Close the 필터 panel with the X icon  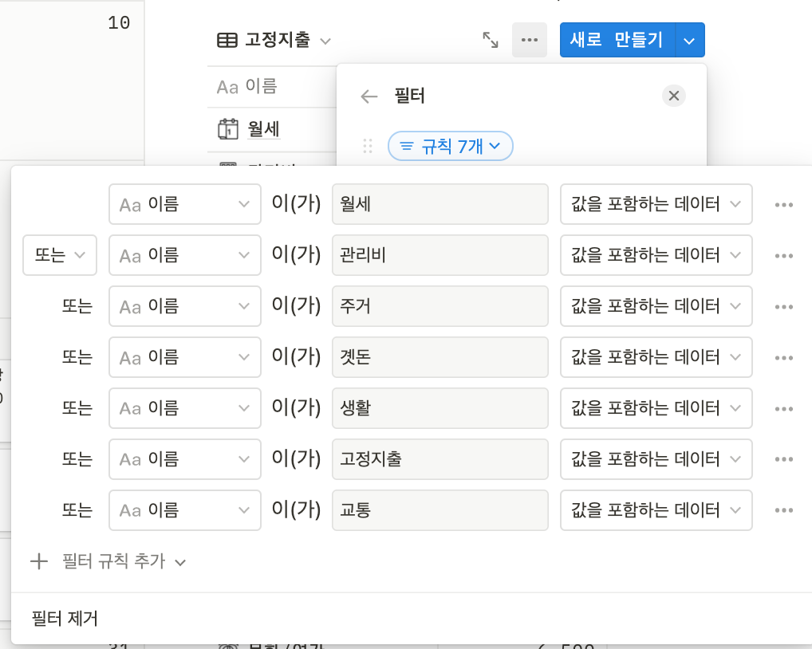674,96
